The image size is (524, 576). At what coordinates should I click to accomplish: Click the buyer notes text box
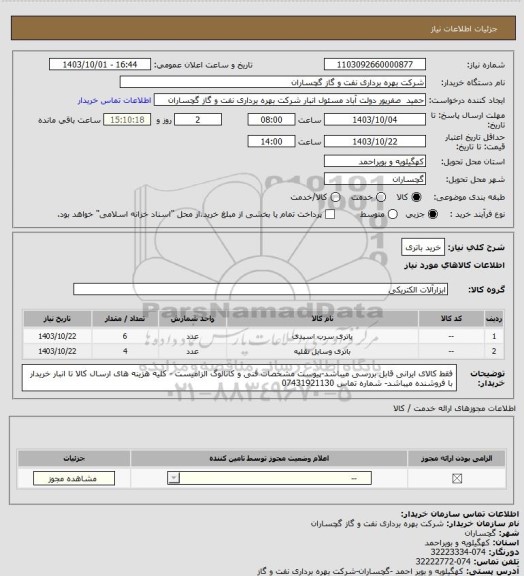239,378
